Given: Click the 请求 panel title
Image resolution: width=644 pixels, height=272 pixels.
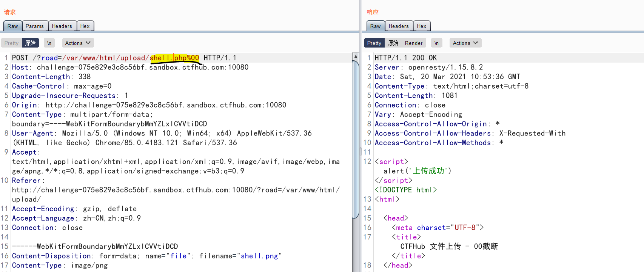Looking at the screenshot, I should (x=10, y=12).
